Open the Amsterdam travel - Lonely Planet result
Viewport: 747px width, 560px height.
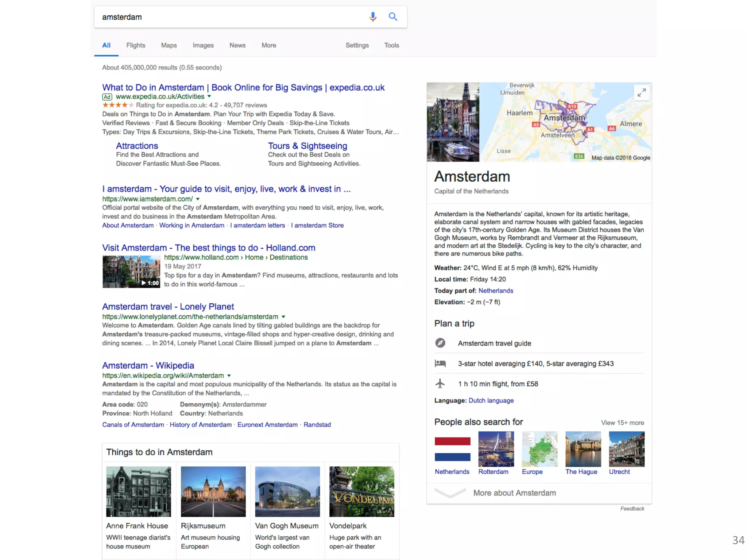click(168, 307)
